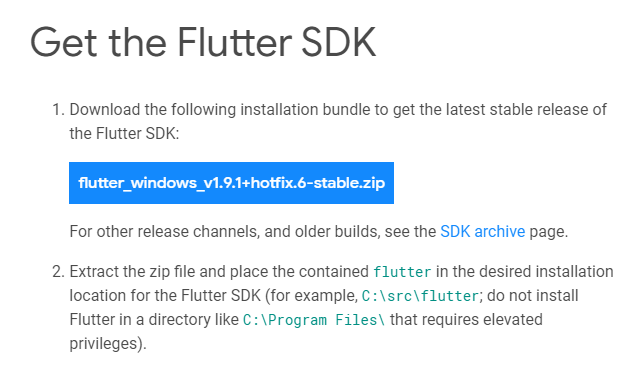Select the inline code word 'flutter'
The width and height of the screenshot is (638, 373).
coord(402,272)
